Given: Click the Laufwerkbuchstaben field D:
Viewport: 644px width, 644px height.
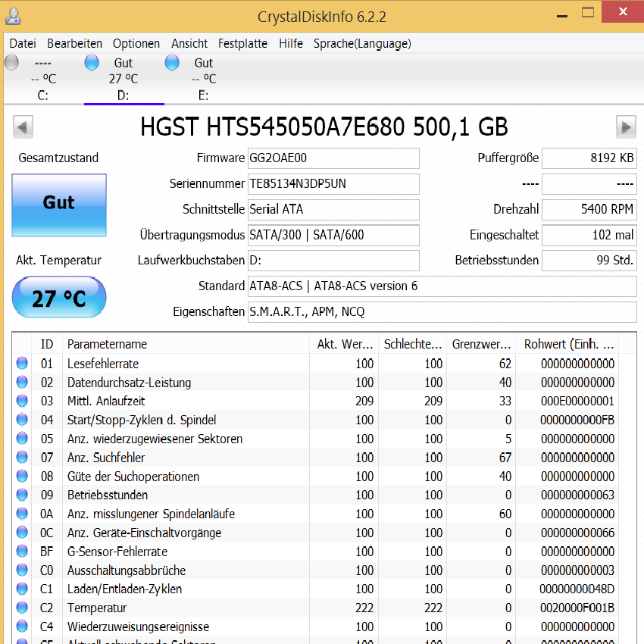Looking at the screenshot, I should coord(333,261).
